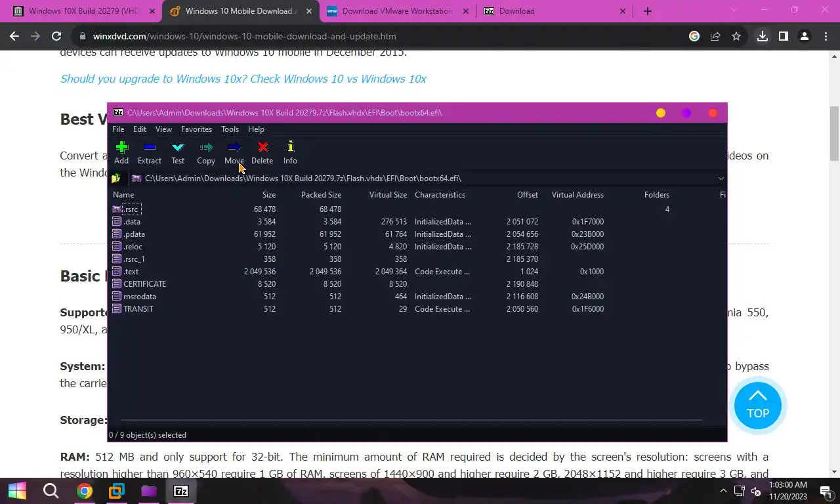Viewport: 840px width, 504px height.
Task: Reload the page in Chrome
Action: point(56,37)
